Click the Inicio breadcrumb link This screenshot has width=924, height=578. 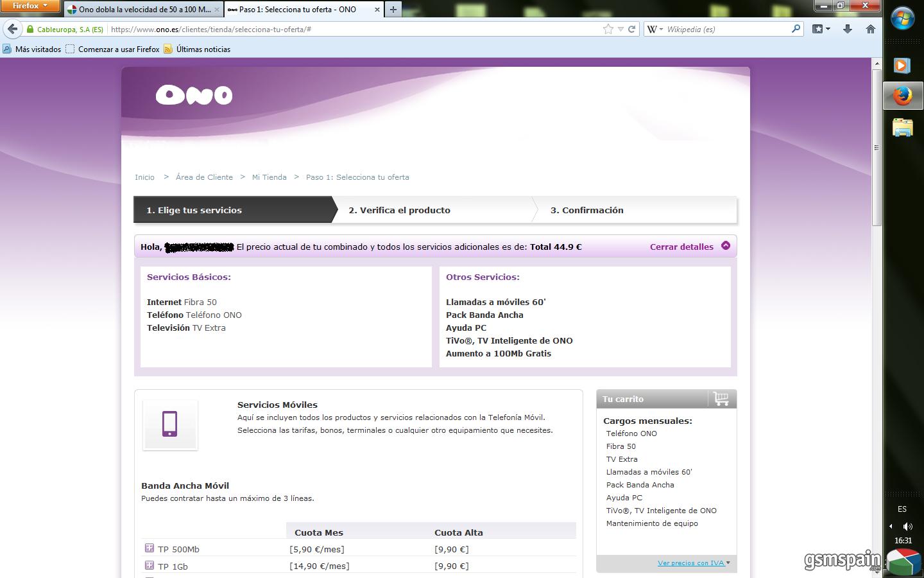(x=144, y=177)
